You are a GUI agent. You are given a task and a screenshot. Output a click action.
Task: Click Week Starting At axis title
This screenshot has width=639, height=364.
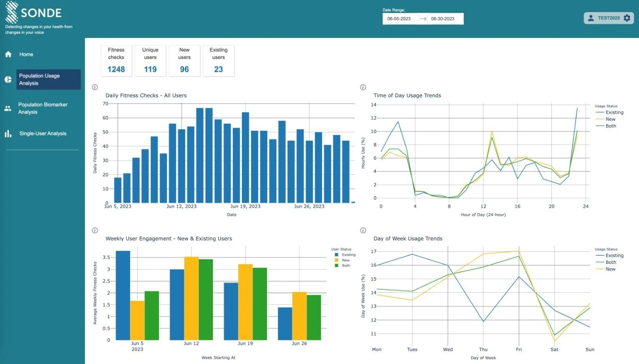[x=219, y=358]
